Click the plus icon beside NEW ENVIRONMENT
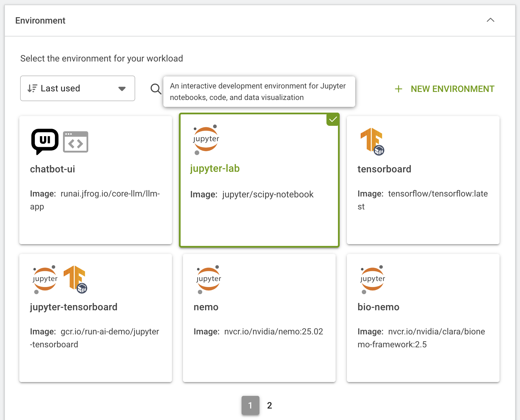The width and height of the screenshot is (520, 420). pyautogui.click(x=398, y=89)
